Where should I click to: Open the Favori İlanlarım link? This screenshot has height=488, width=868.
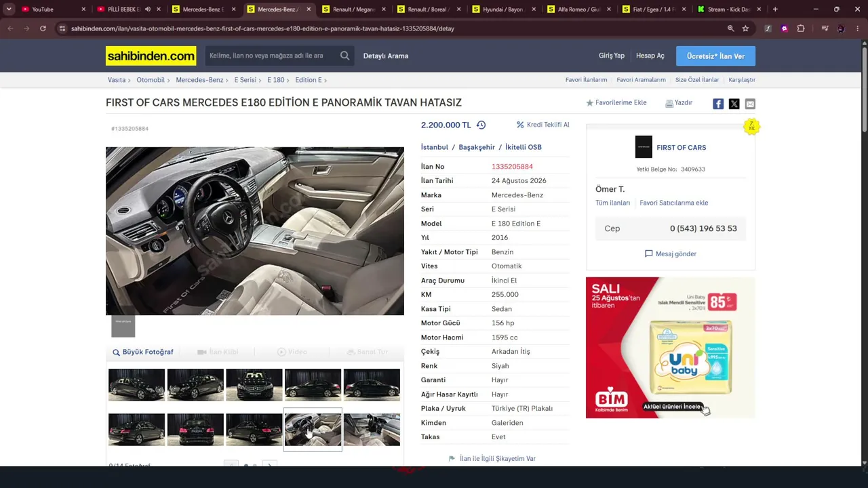[x=587, y=80]
